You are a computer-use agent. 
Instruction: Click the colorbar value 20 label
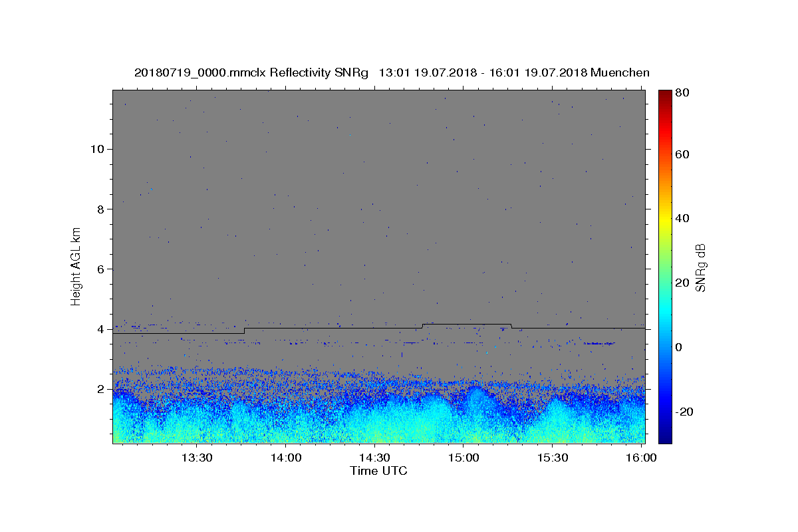(684, 283)
